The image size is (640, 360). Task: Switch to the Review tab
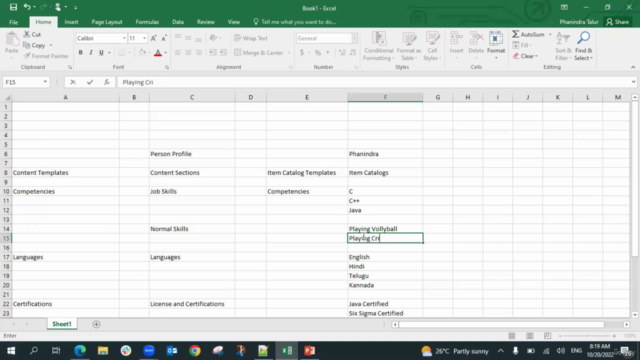point(205,22)
